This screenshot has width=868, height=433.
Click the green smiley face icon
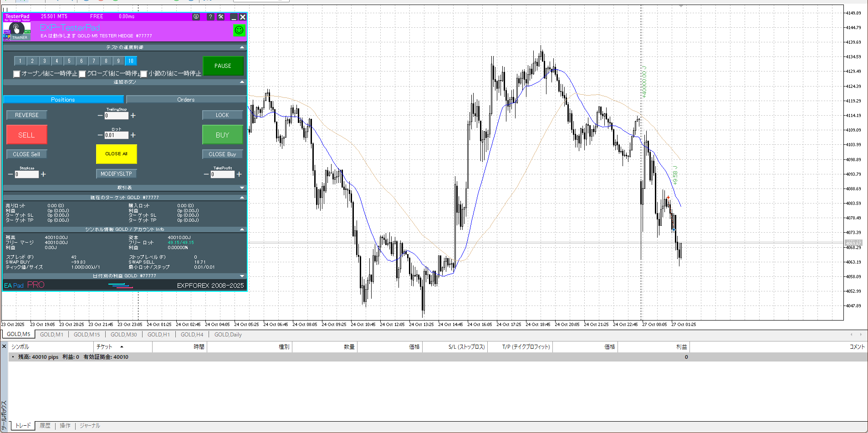coord(239,30)
